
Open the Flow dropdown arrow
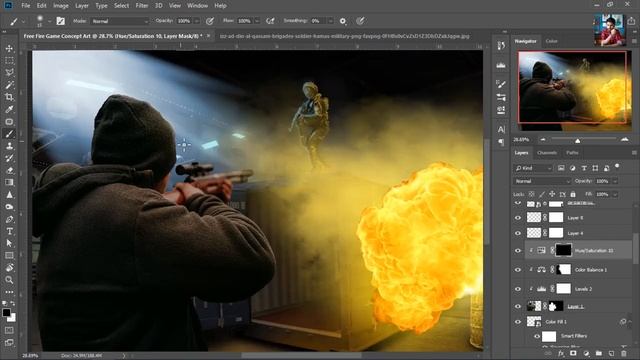coord(257,21)
